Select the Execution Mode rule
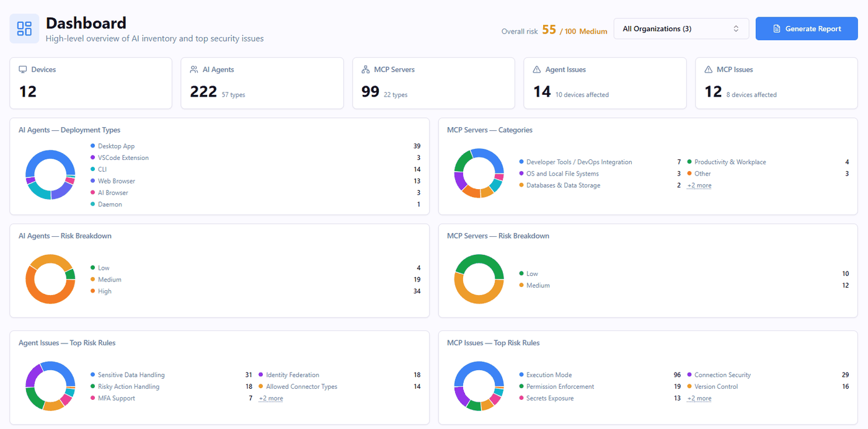 coord(600,375)
